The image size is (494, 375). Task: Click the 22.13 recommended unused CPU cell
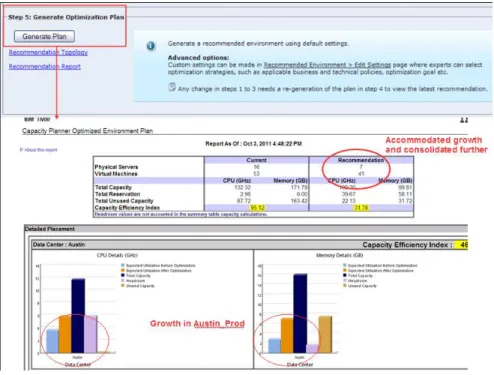coord(349,201)
